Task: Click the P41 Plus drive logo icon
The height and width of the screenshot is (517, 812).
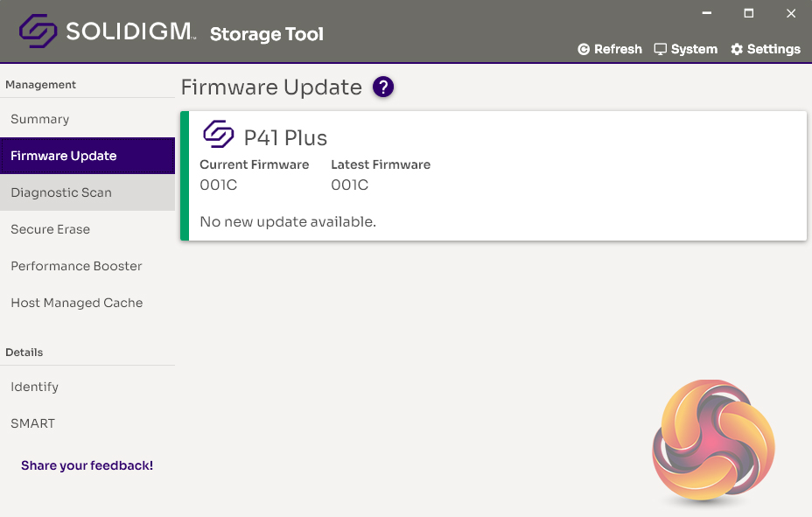Action: tap(219, 135)
